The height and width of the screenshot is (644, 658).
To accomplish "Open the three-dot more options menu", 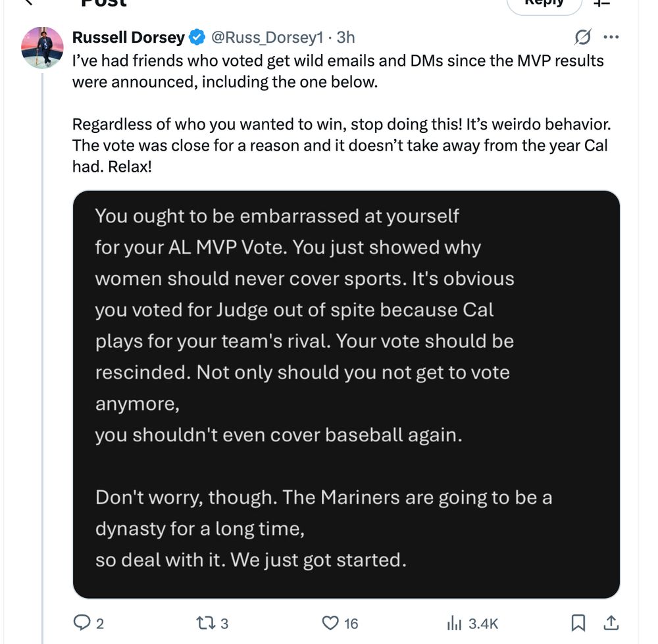I will click(611, 37).
